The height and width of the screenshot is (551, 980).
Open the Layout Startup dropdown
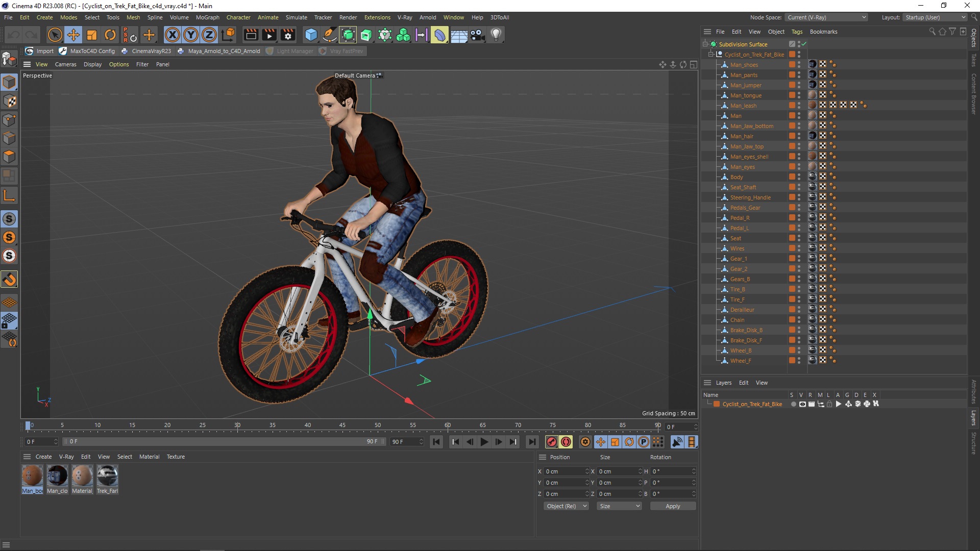(935, 17)
